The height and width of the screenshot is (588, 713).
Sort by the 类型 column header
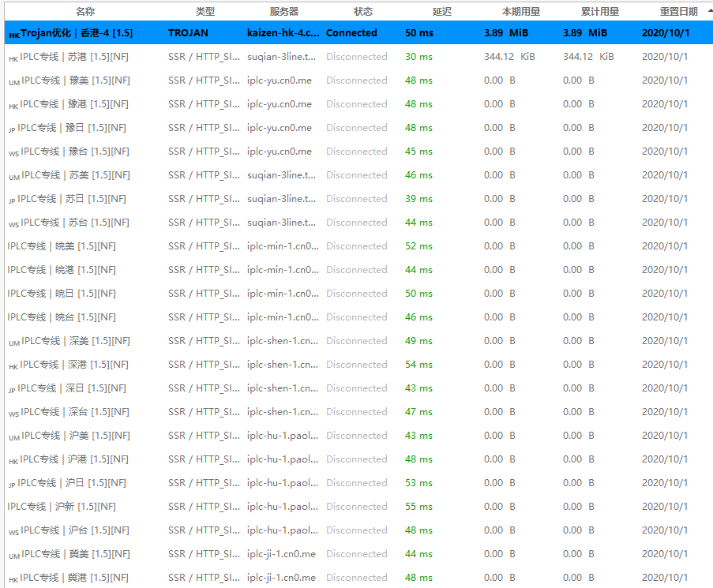coord(205,11)
